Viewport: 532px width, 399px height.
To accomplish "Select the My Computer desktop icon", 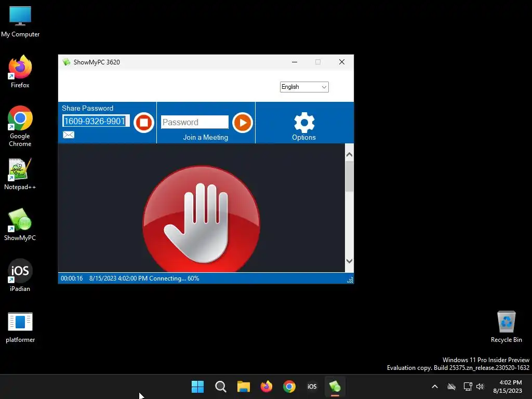I will pyautogui.click(x=20, y=22).
